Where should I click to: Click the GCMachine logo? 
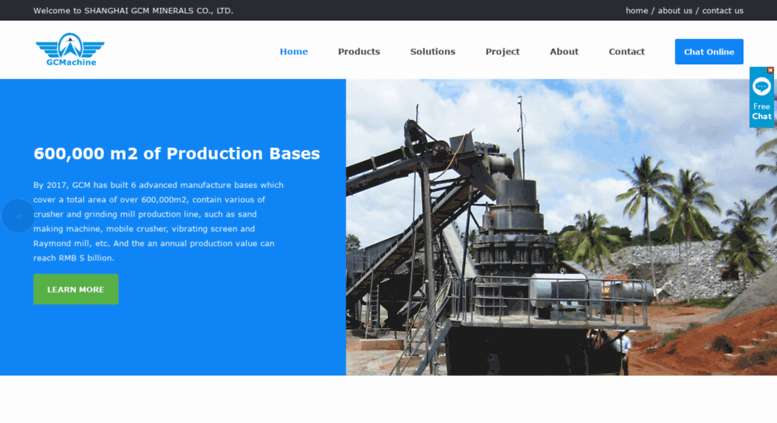coord(70,50)
